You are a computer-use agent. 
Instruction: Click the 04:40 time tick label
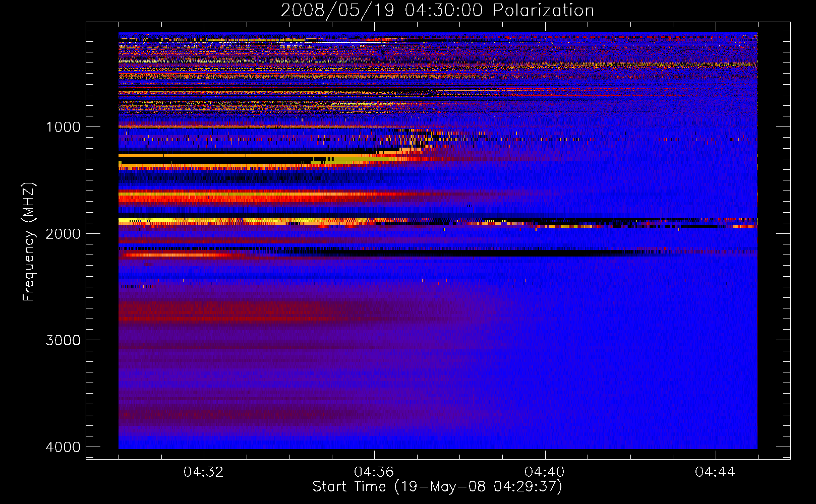pos(545,472)
